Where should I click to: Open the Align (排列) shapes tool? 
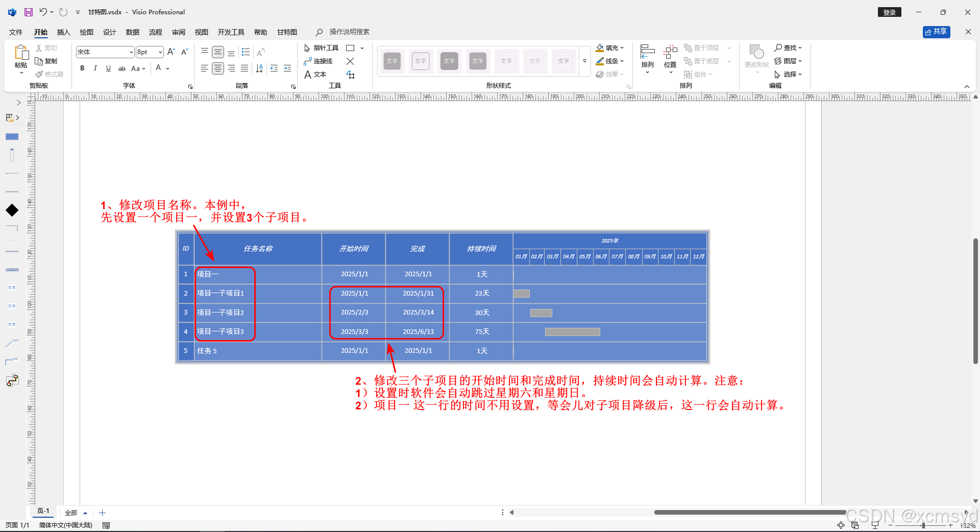click(x=647, y=59)
